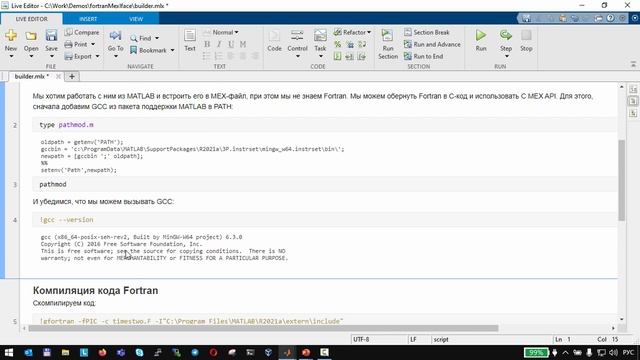Click the uncomment icon beside percent
Screen dimensions: 640x360
click(x=350, y=44)
